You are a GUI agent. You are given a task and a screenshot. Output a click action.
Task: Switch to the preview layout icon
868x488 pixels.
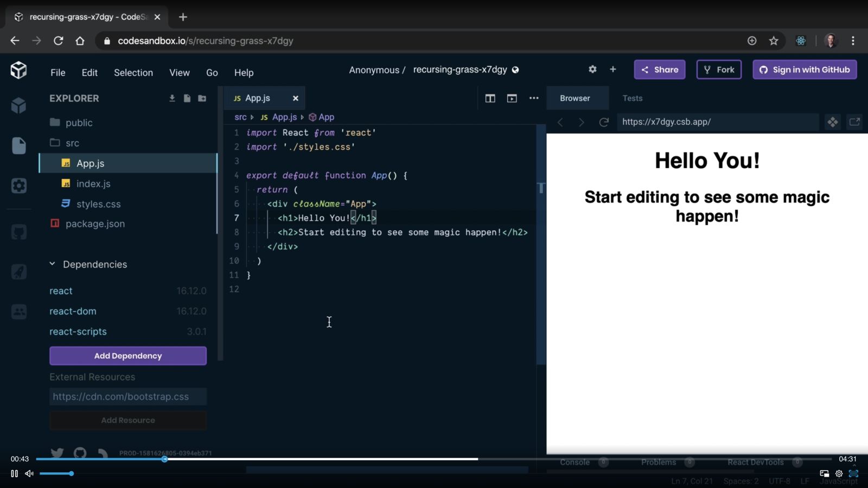tap(512, 98)
